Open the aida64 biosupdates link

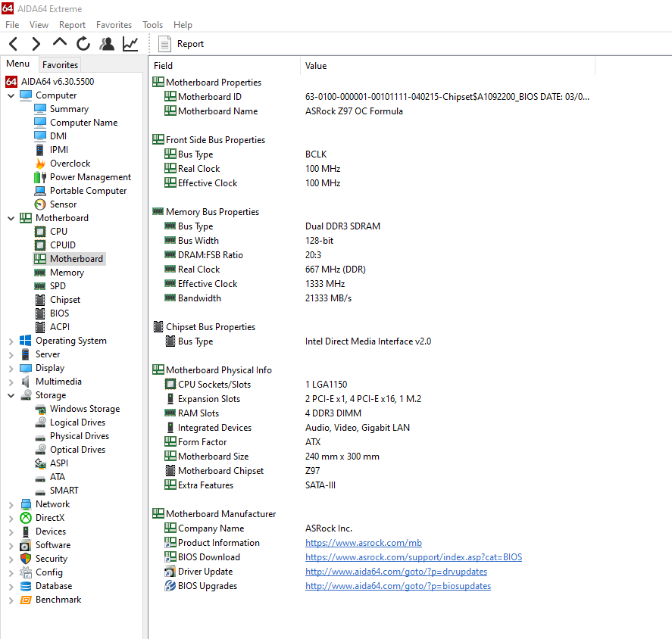pyautogui.click(x=399, y=586)
